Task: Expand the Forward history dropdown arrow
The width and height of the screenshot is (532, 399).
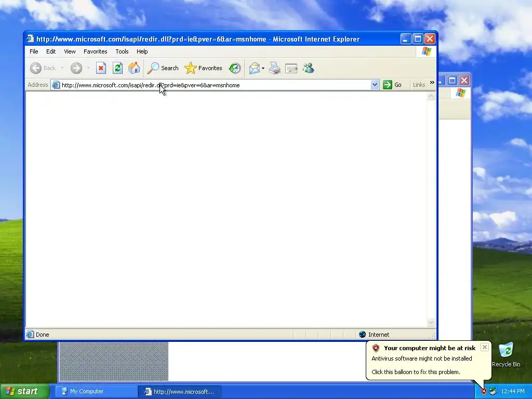Action: pos(88,68)
